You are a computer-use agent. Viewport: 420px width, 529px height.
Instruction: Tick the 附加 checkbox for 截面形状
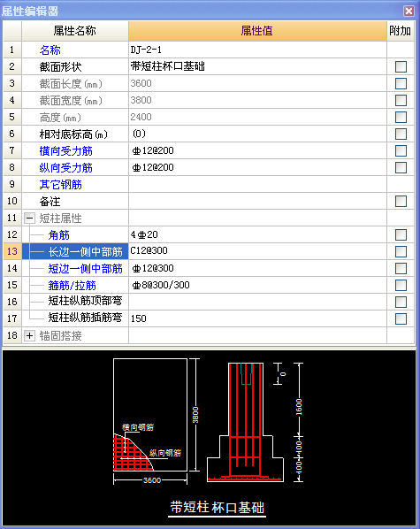click(401, 66)
